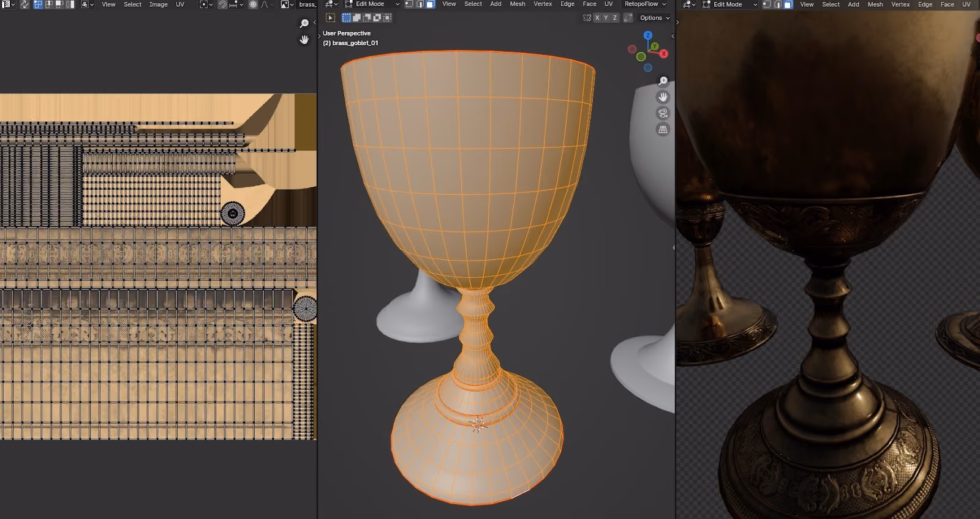Select face select mode in center viewport header
Viewport: 980px width, 519px height.
pyautogui.click(x=431, y=4)
